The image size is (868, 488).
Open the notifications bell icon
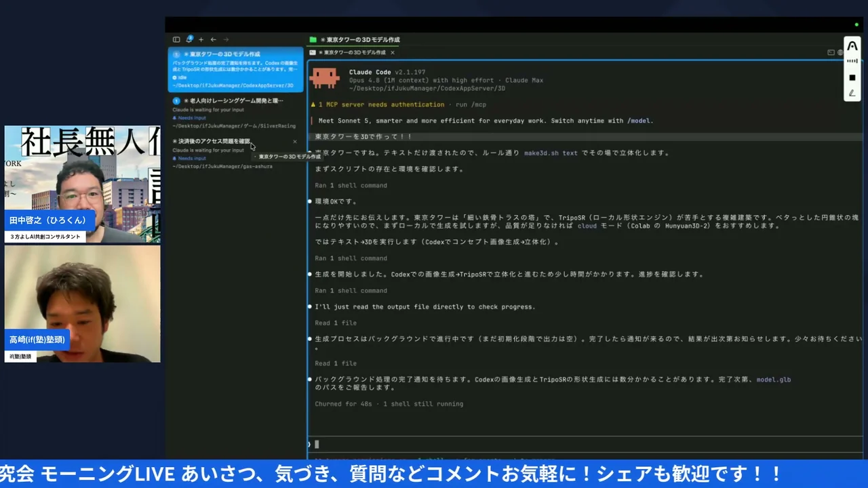coord(189,39)
